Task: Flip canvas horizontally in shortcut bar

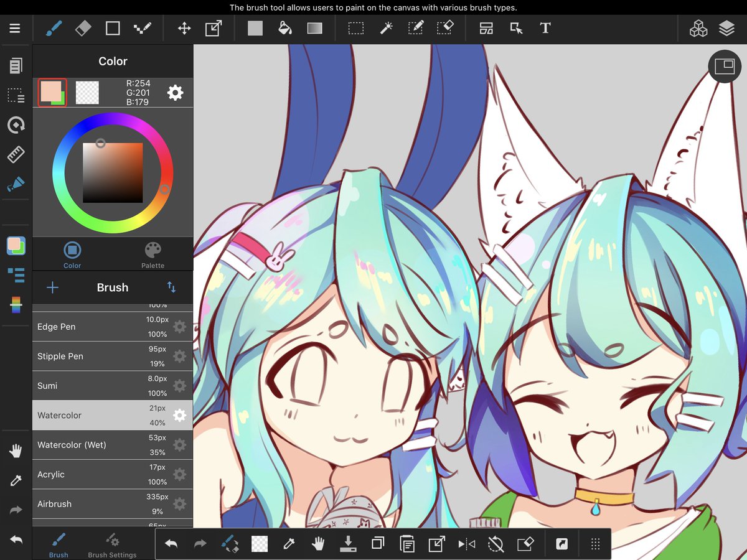Action: click(x=466, y=544)
